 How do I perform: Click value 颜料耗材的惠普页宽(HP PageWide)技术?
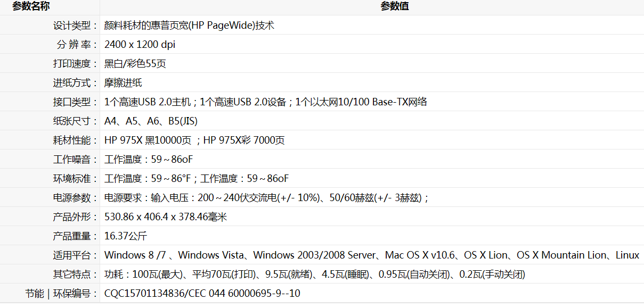(x=189, y=25)
